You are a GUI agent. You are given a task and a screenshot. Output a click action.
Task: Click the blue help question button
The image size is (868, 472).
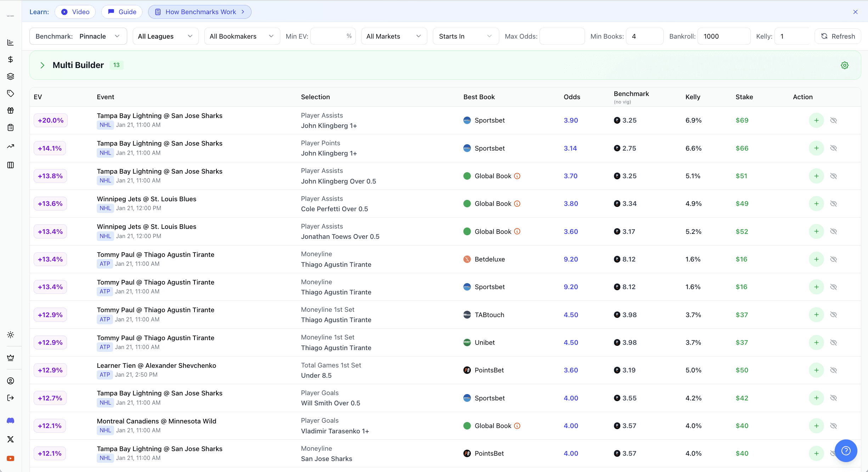tap(846, 451)
